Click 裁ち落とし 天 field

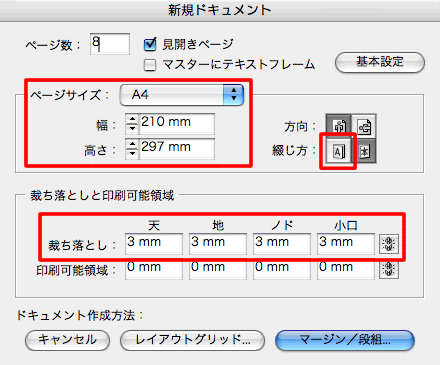[154, 244]
